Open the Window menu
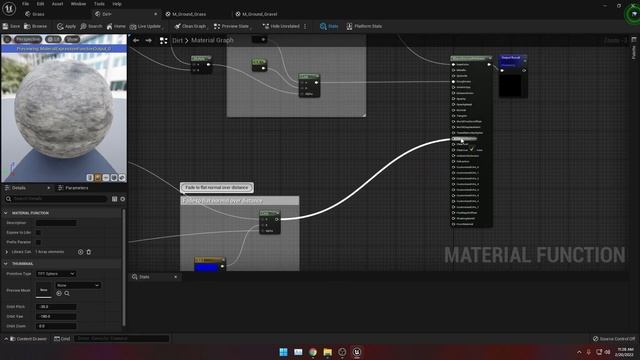Screen dimensions: 640x360 tap(78, 4)
